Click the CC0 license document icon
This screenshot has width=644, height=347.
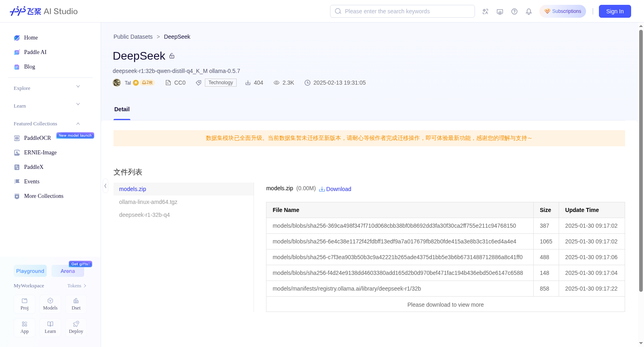168,83
